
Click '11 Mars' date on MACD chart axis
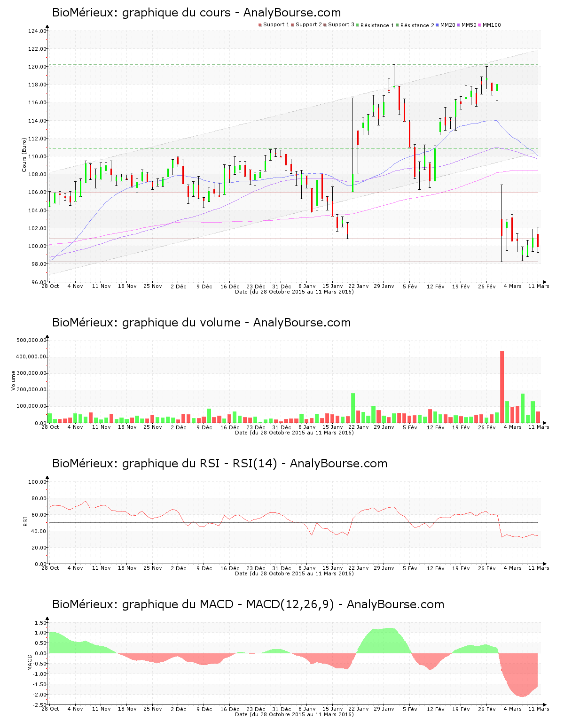[x=539, y=709]
